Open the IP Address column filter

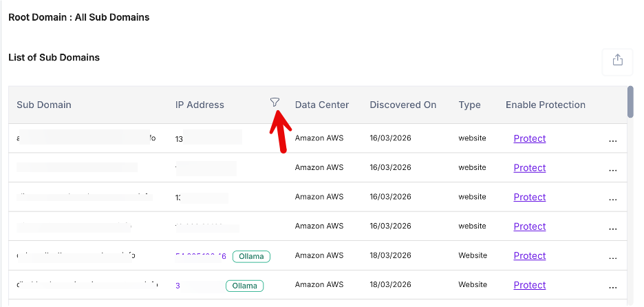[275, 103]
